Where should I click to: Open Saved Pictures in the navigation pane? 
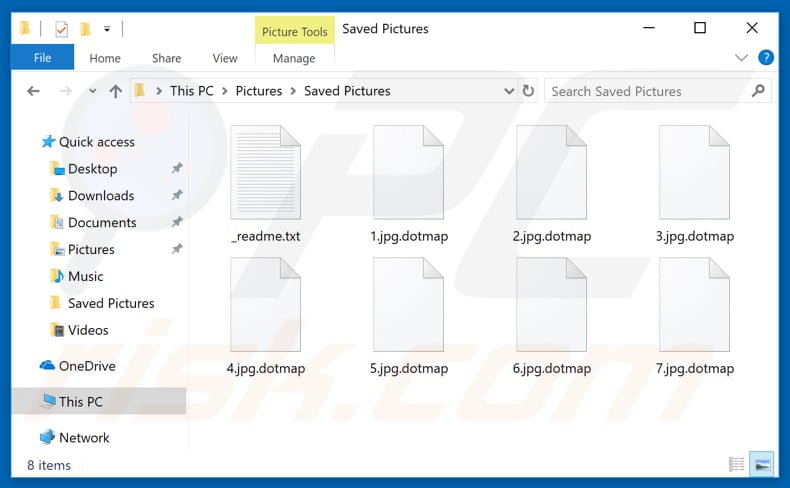coord(111,303)
